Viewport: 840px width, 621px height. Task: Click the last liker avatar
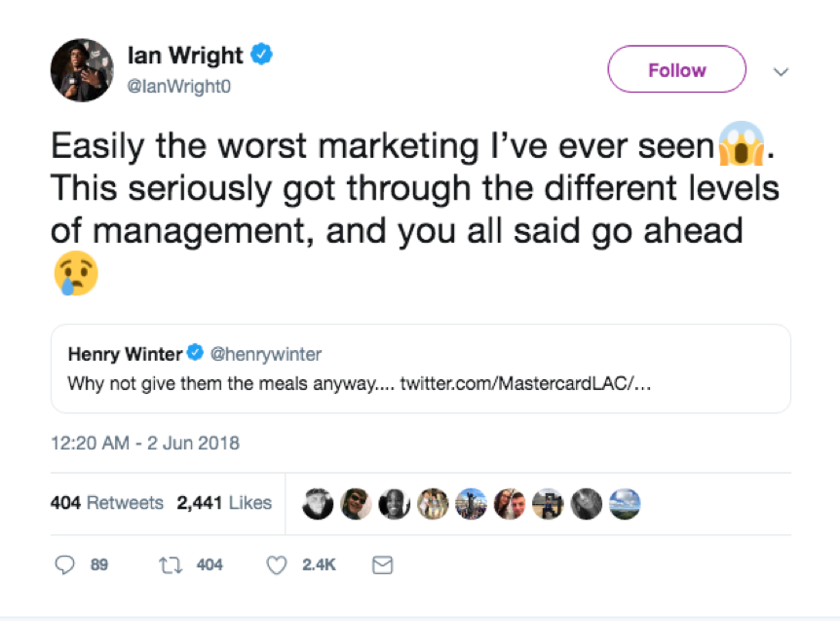click(624, 503)
